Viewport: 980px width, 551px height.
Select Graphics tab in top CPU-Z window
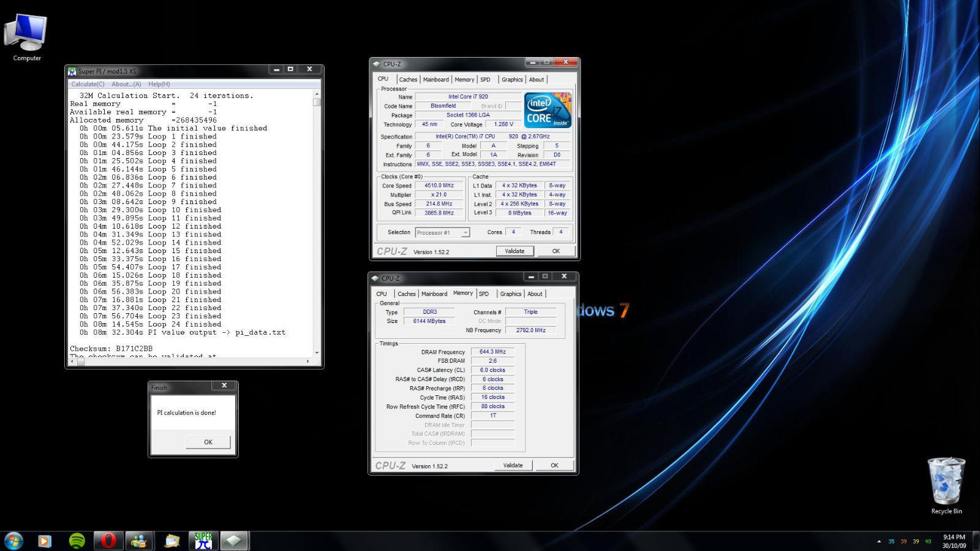coord(512,80)
